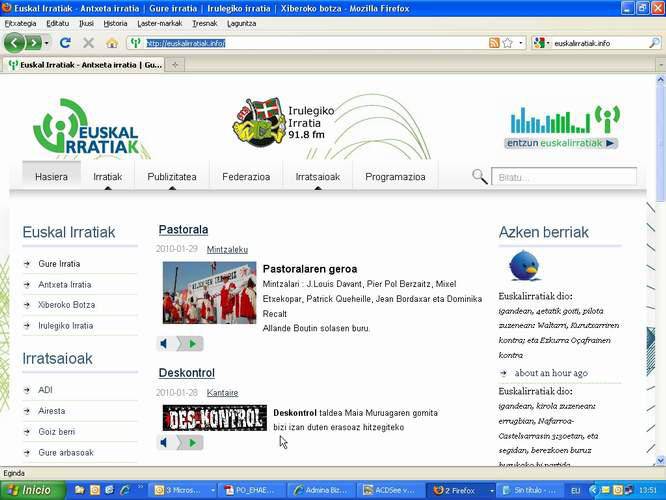The height and width of the screenshot is (500, 666).
Task: Go to the home page icon
Action: (112, 42)
